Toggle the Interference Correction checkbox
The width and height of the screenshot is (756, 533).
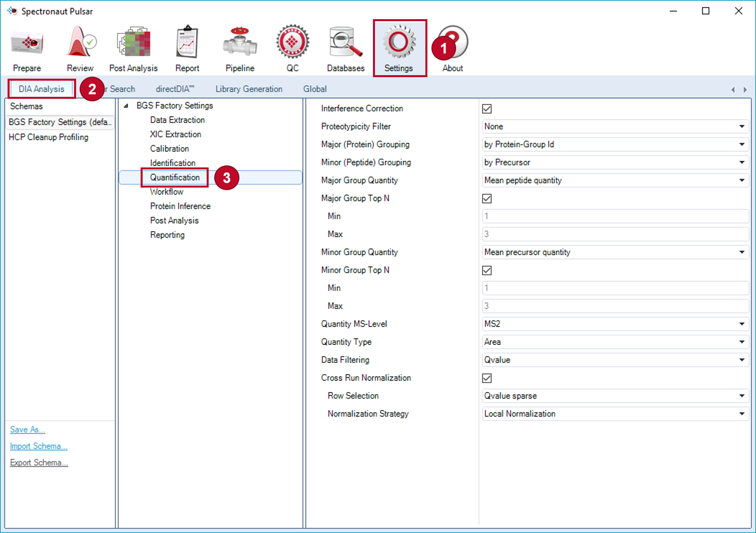coord(487,108)
